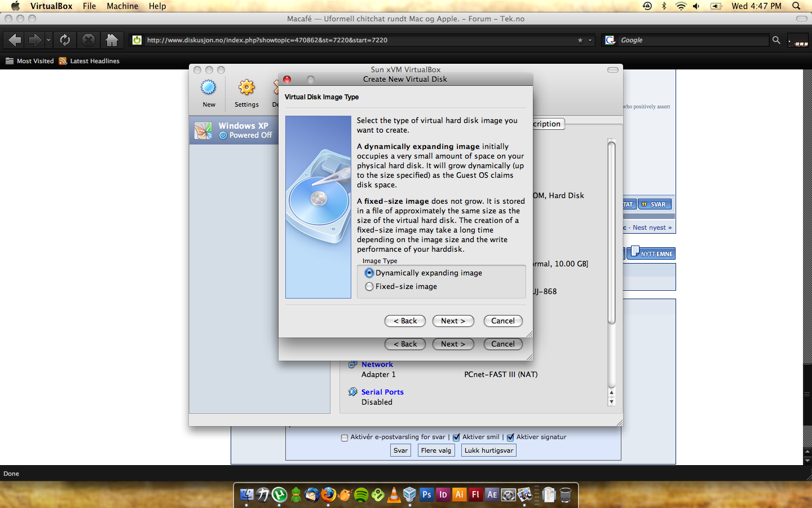Click Cancel in the underlying wizard sheet
Screen dimensions: 812x508
tap(503, 344)
